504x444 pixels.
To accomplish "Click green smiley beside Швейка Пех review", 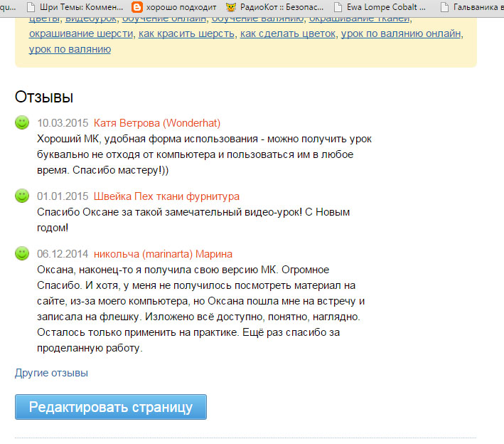I will coord(22,196).
